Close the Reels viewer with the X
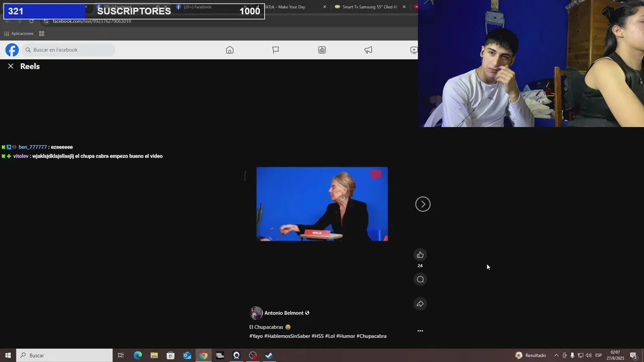The width and height of the screenshot is (644, 362). point(11,66)
